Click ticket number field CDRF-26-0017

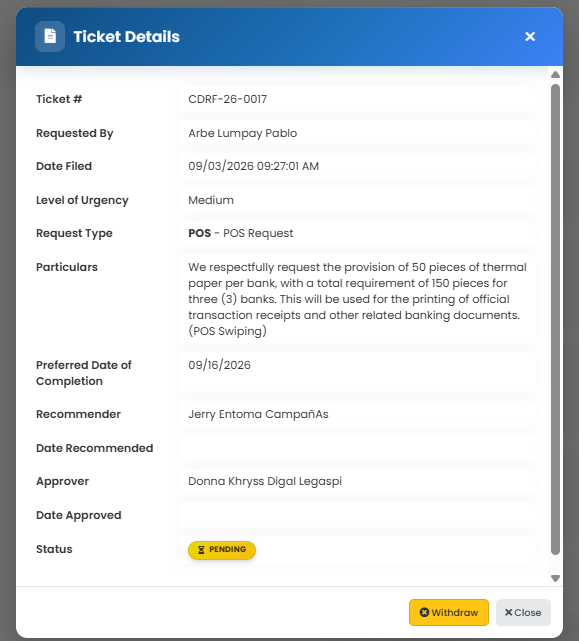(357, 99)
